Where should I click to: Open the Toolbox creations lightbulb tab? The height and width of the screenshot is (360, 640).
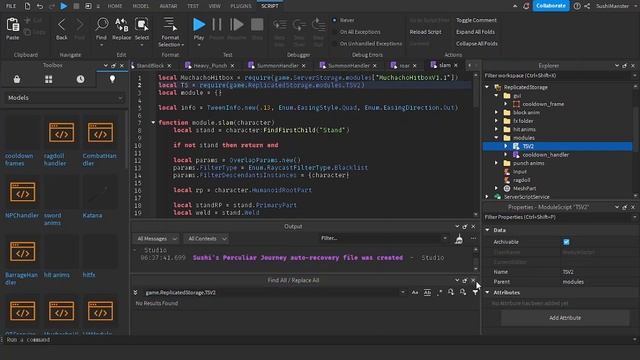[x=112, y=79]
